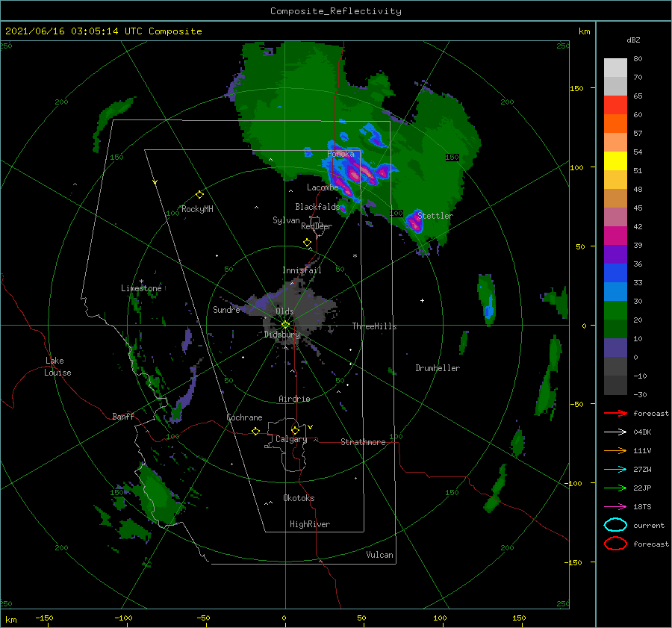Screen dimensions: 672x628
Task: Select the 80 dBZ light gray swatch
Action: coord(615,67)
